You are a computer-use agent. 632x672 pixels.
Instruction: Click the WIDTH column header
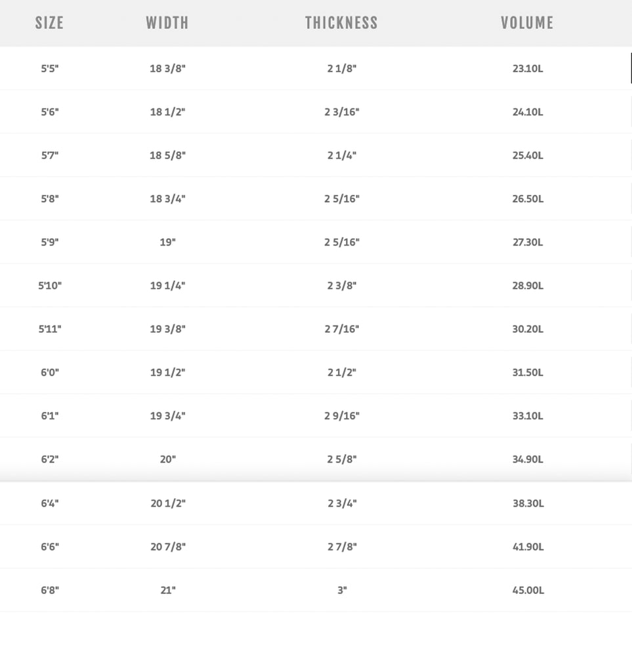pos(167,23)
